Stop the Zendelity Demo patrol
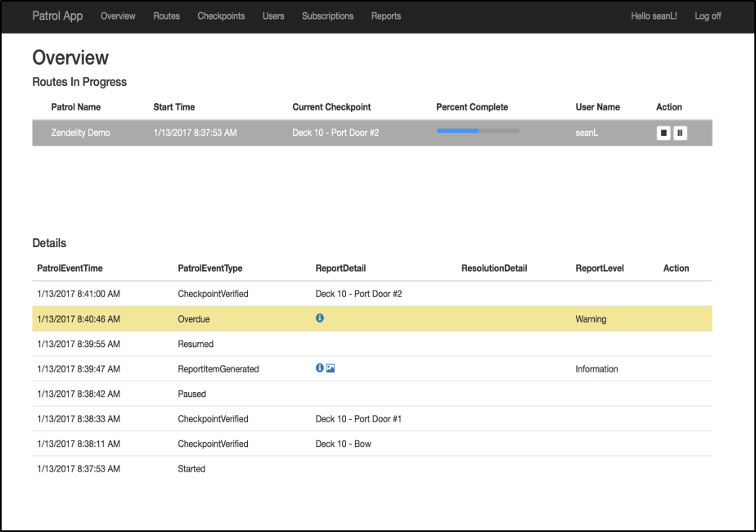Viewport: 756px width, 532px height. click(664, 133)
